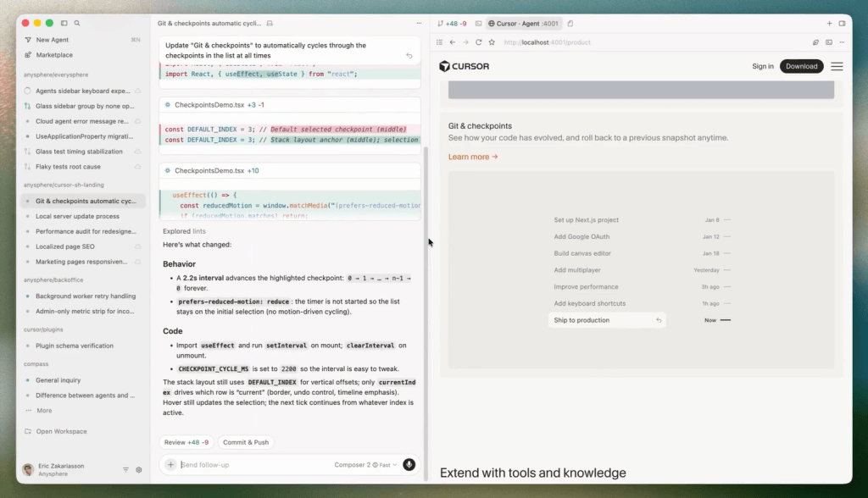Open the Composer 2 model dropdown
Screen dimensions: 868x498
[353, 465]
